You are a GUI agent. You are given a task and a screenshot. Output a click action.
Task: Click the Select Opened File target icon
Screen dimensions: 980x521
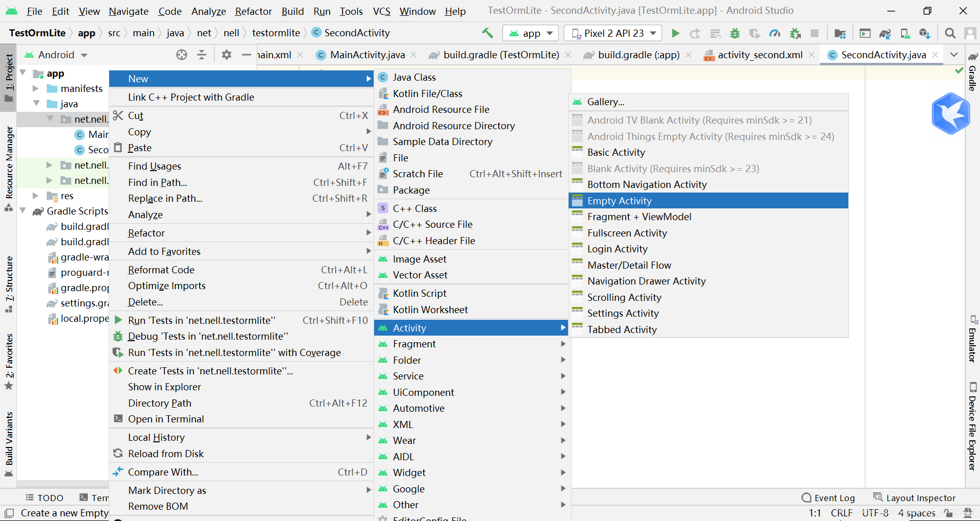click(182, 55)
